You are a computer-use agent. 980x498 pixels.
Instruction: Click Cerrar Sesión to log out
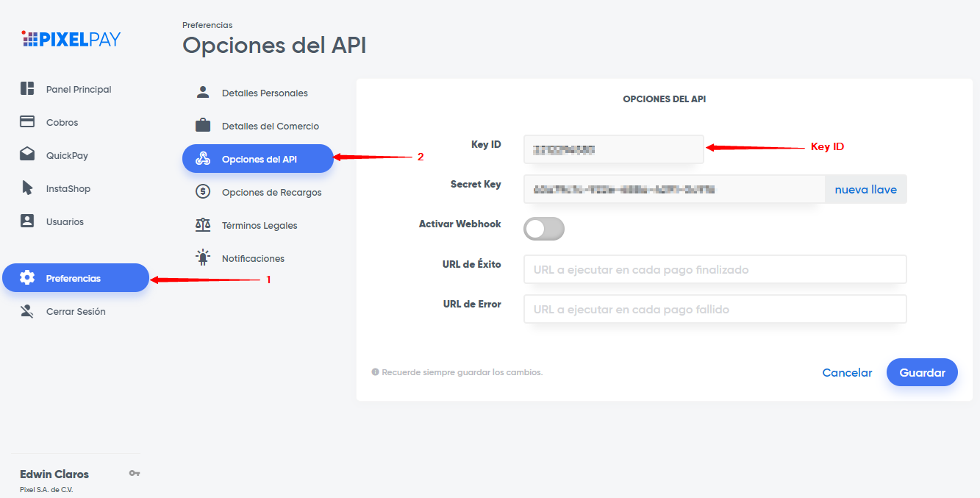(x=76, y=311)
